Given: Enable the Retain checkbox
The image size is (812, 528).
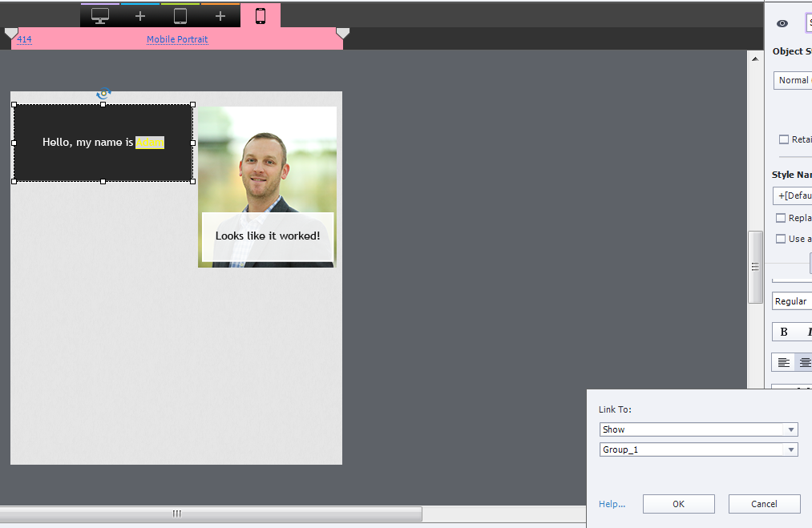Looking at the screenshot, I should pos(784,139).
